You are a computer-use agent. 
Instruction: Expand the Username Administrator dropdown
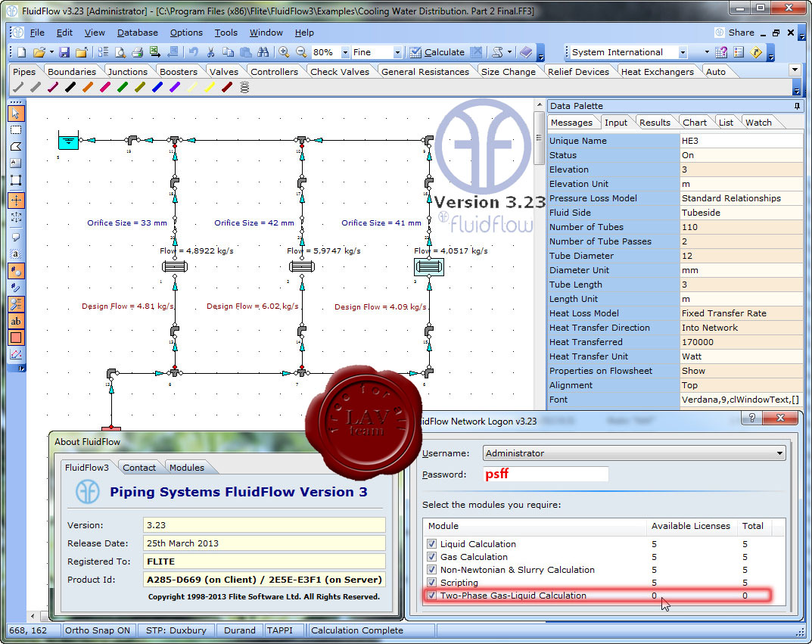tap(779, 453)
